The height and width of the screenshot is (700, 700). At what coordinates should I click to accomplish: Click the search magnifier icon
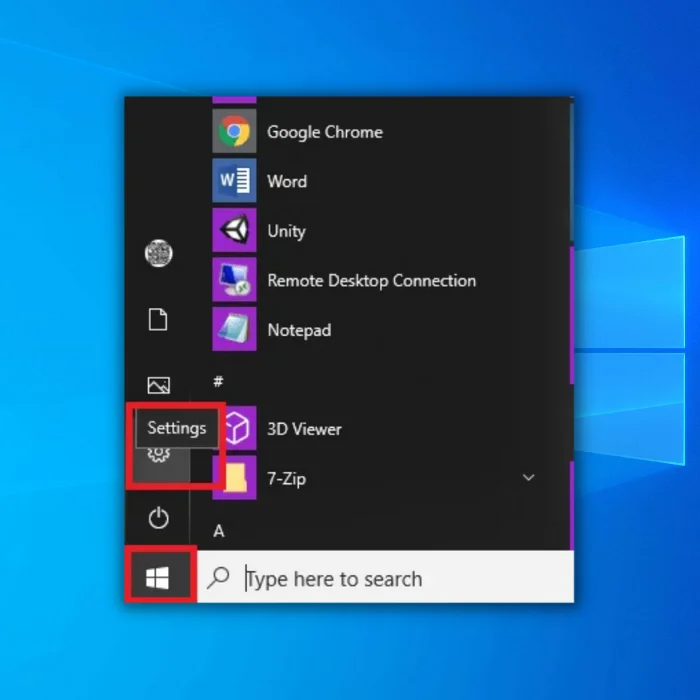coord(218,578)
